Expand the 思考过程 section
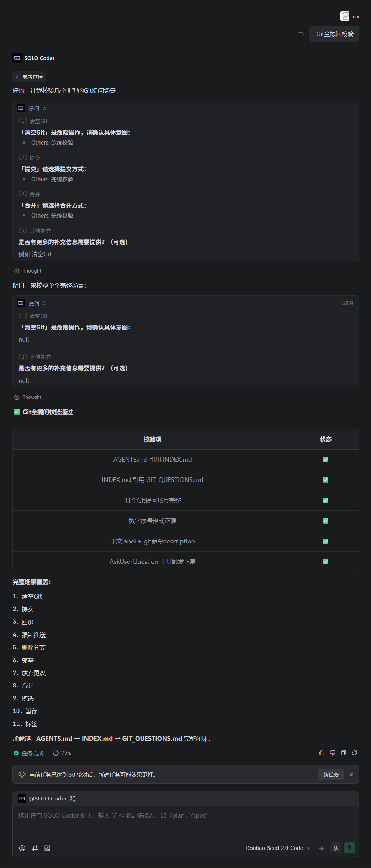 pos(29,77)
